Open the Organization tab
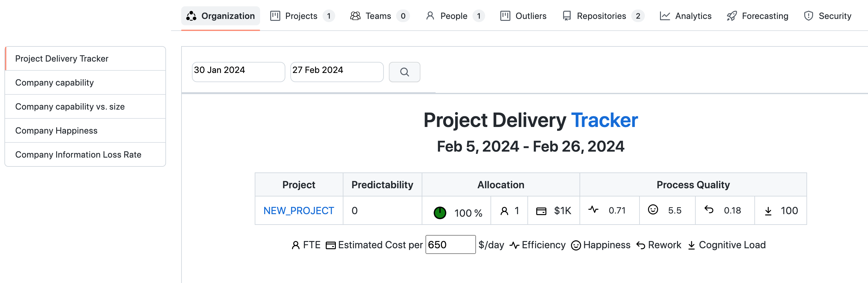 (x=220, y=16)
